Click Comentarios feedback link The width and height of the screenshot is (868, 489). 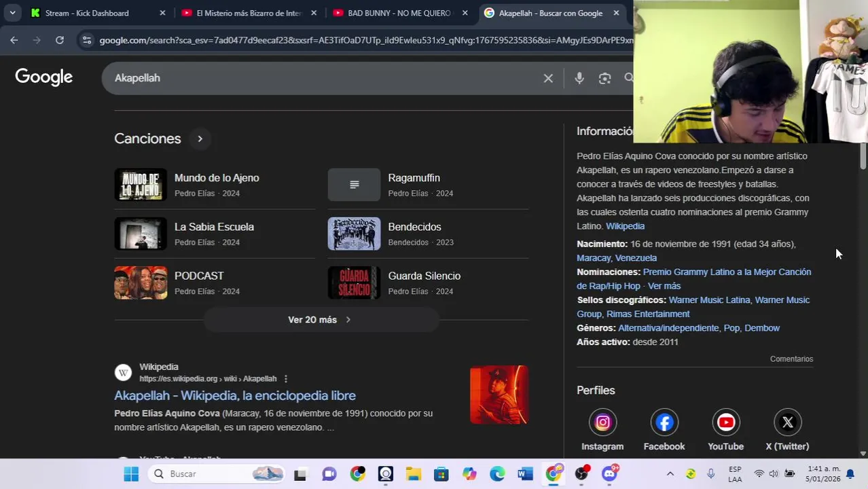(791, 359)
